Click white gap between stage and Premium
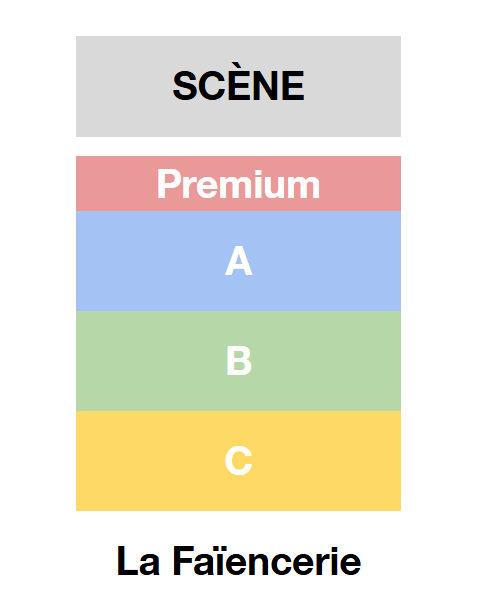 238,146
